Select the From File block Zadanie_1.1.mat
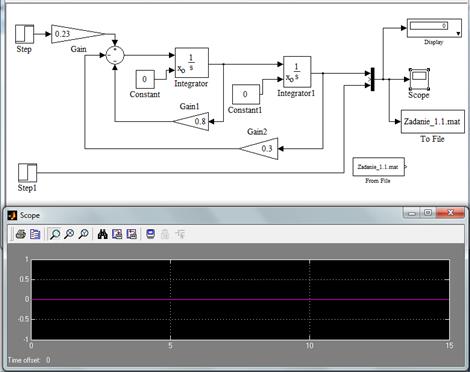The width and height of the screenshot is (470, 372). point(379,167)
